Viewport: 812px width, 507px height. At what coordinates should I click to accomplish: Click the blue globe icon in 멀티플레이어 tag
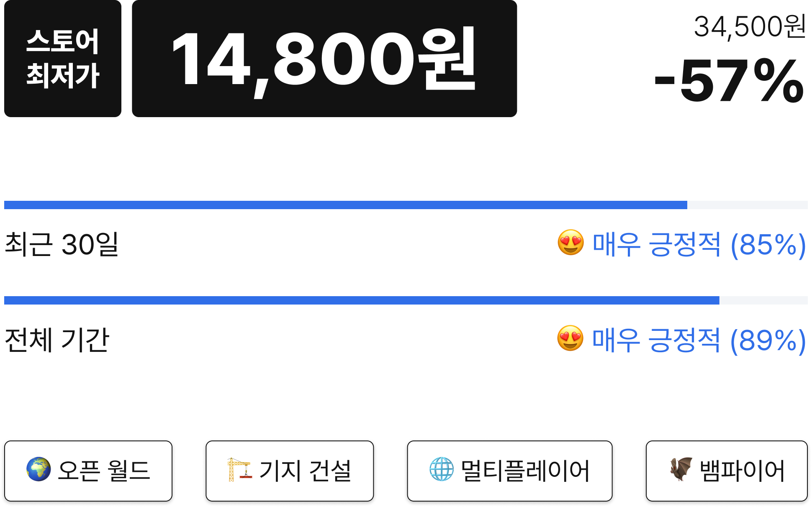[442, 469]
